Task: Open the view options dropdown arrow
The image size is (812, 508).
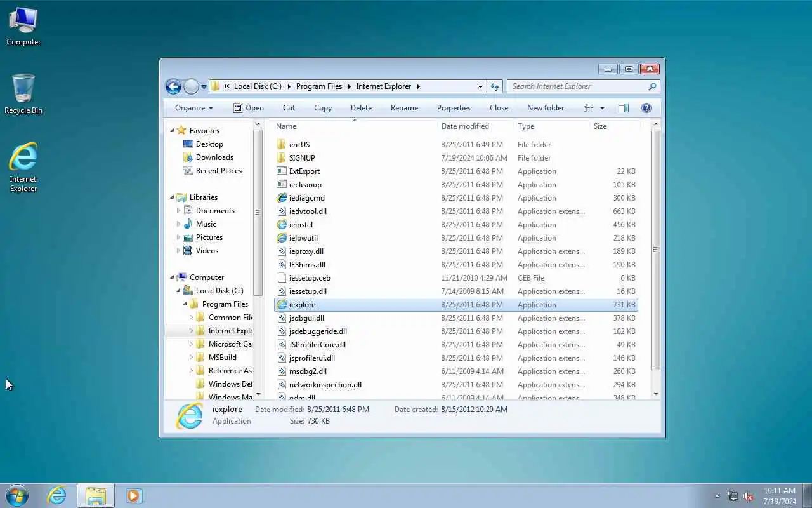Action: pos(602,108)
